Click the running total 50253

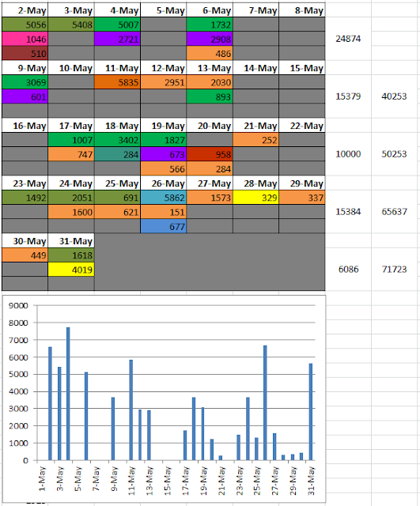click(x=394, y=154)
